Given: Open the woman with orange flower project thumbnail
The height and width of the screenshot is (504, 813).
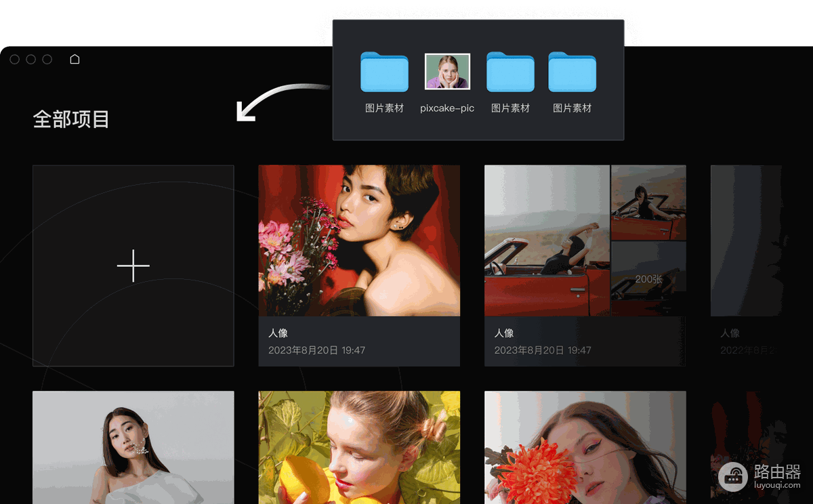Looking at the screenshot, I should (x=585, y=447).
